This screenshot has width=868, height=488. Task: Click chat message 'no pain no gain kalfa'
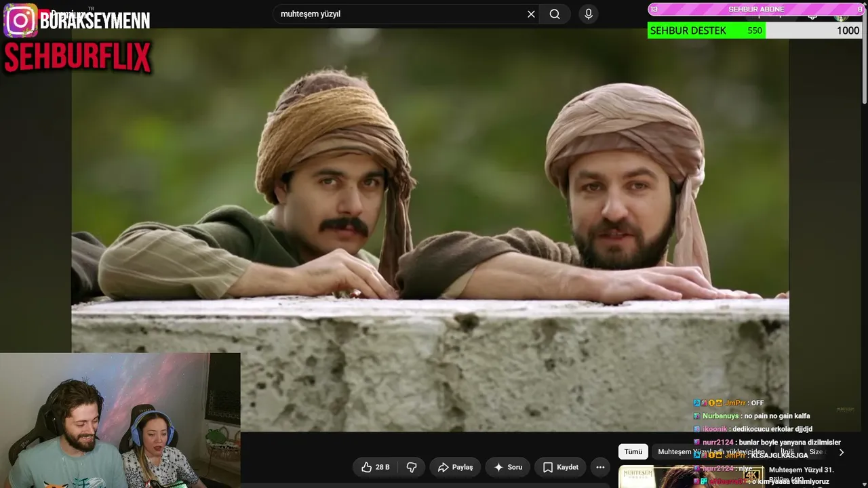[777, 416]
